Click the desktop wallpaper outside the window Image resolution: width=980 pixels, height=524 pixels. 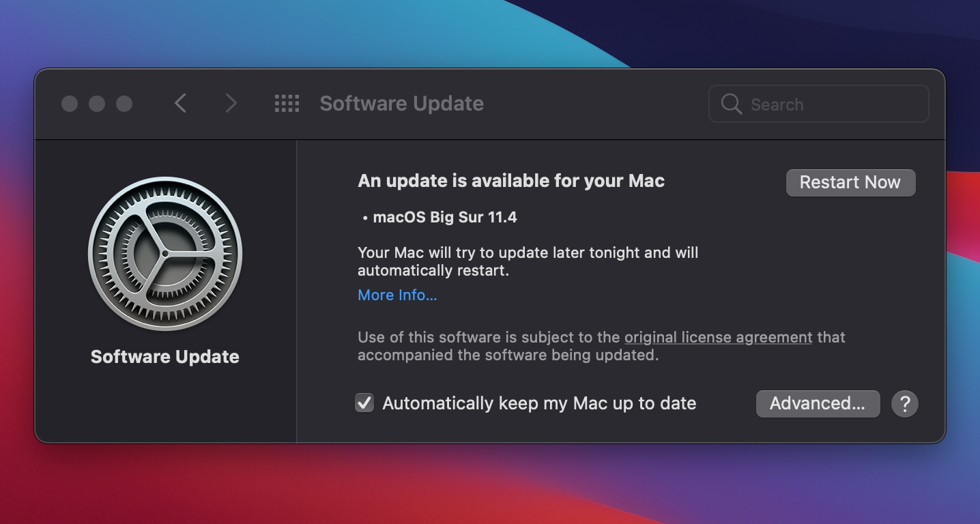pyautogui.click(x=478, y=484)
